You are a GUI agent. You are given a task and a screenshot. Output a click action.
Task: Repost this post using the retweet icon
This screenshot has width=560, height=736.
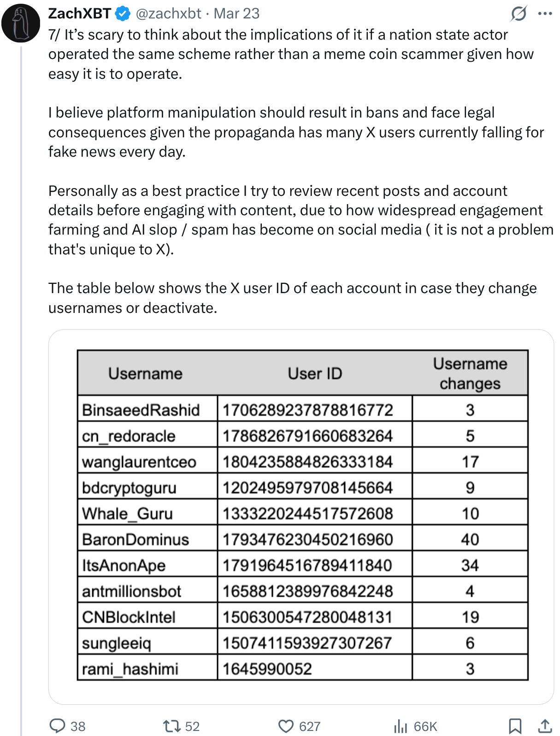(x=171, y=726)
